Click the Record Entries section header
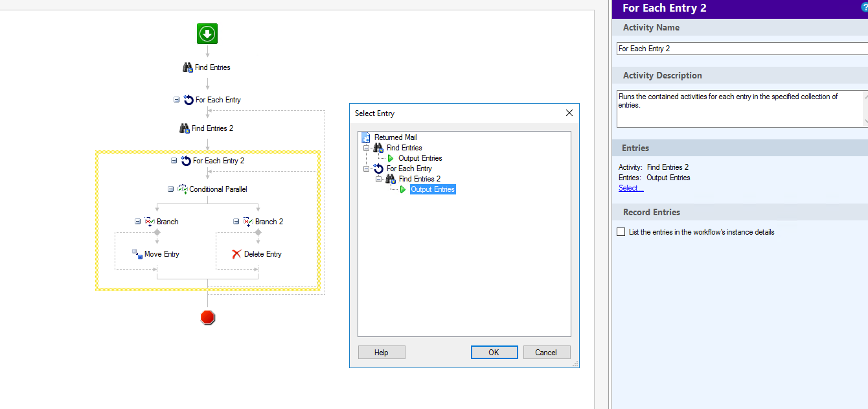 click(x=740, y=212)
